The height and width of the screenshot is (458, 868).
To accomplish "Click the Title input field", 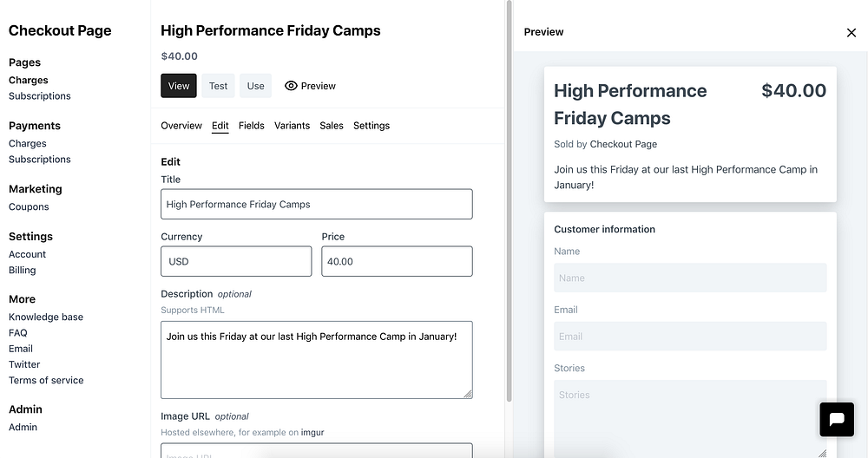I will (x=317, y=205).
